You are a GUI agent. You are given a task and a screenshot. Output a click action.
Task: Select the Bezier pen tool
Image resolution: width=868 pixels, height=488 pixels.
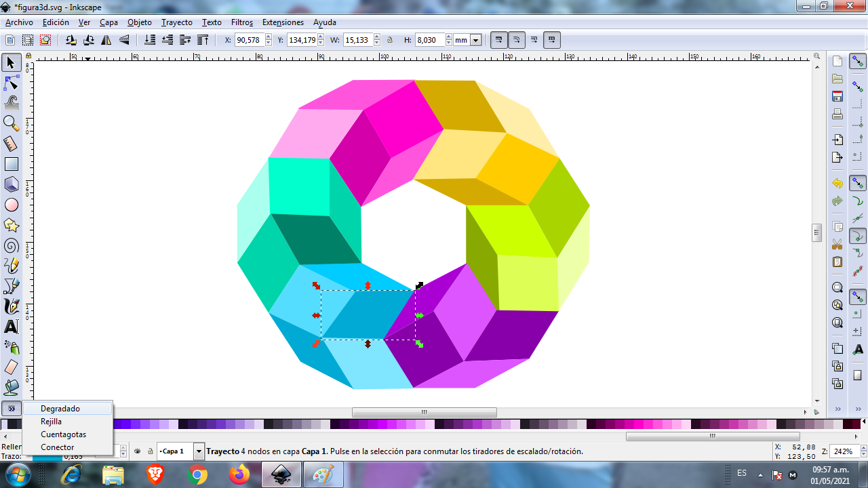11,286
